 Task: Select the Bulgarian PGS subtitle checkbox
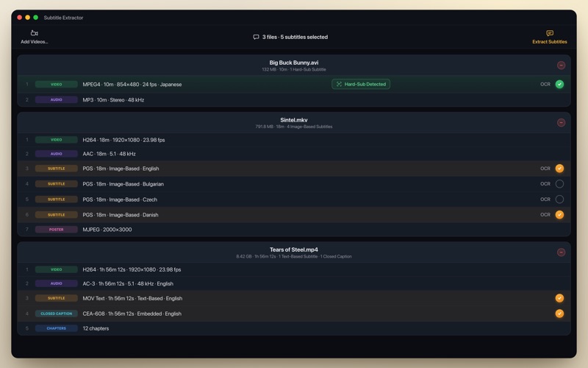click(559, 183)
